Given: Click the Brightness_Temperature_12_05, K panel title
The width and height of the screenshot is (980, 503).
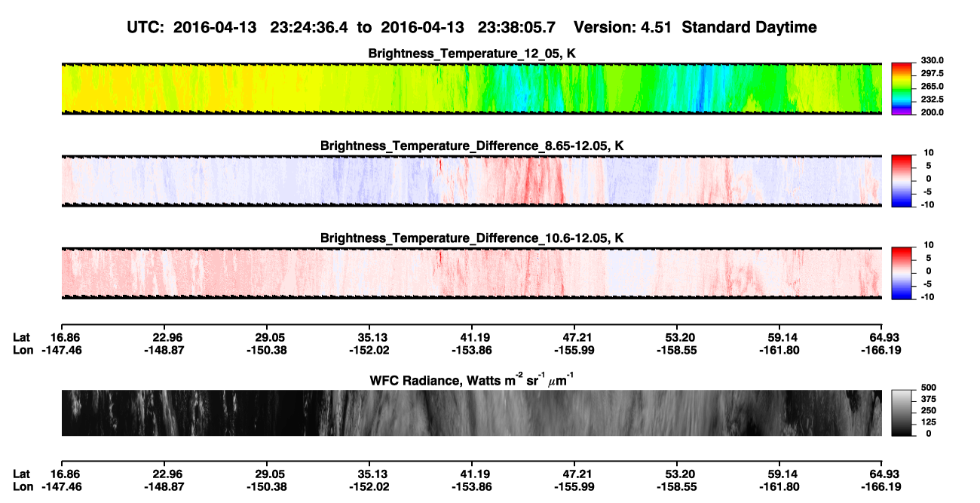Looking at the screenshot, I should click(x=472, y=53).
